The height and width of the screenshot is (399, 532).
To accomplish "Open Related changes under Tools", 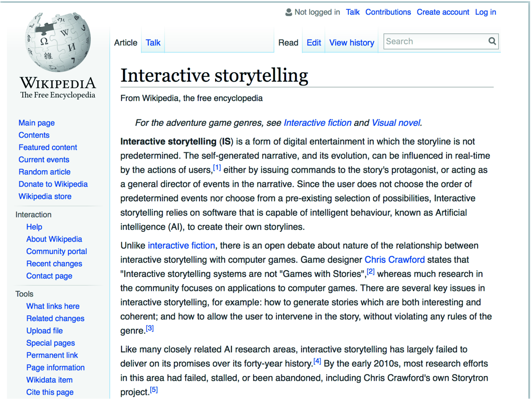I will pos(55,318).
